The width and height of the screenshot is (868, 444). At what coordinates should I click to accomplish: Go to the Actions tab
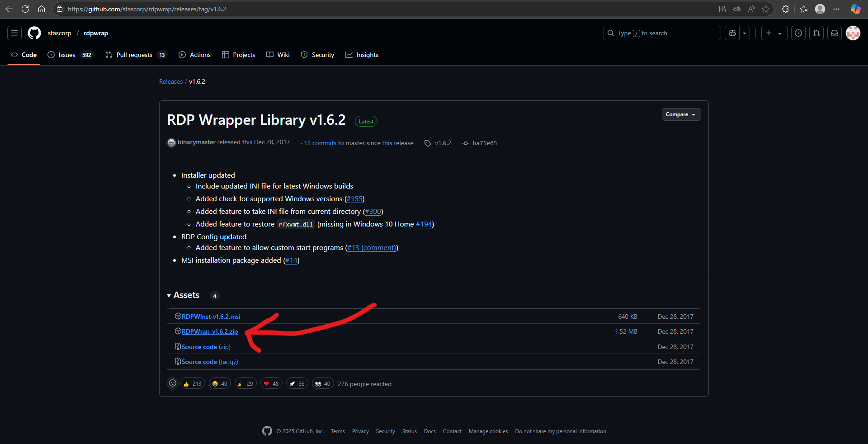pyautogui.click(x=195, y=55)
